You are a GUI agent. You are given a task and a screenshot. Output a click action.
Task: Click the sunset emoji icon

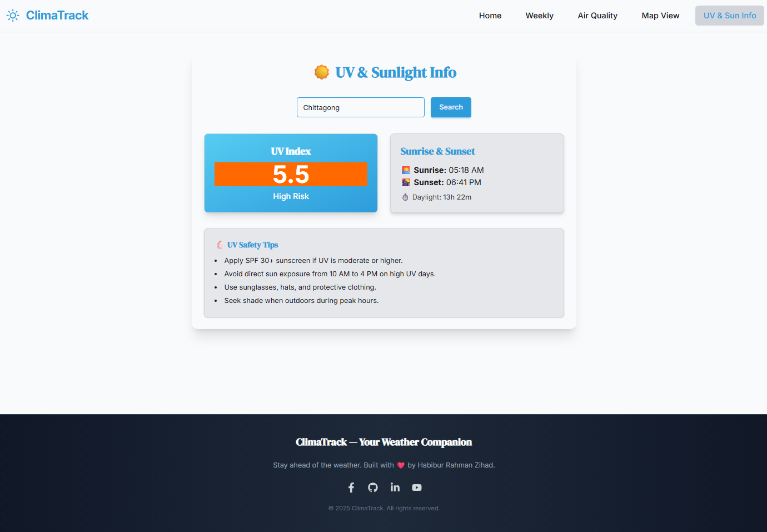[406, 182]
